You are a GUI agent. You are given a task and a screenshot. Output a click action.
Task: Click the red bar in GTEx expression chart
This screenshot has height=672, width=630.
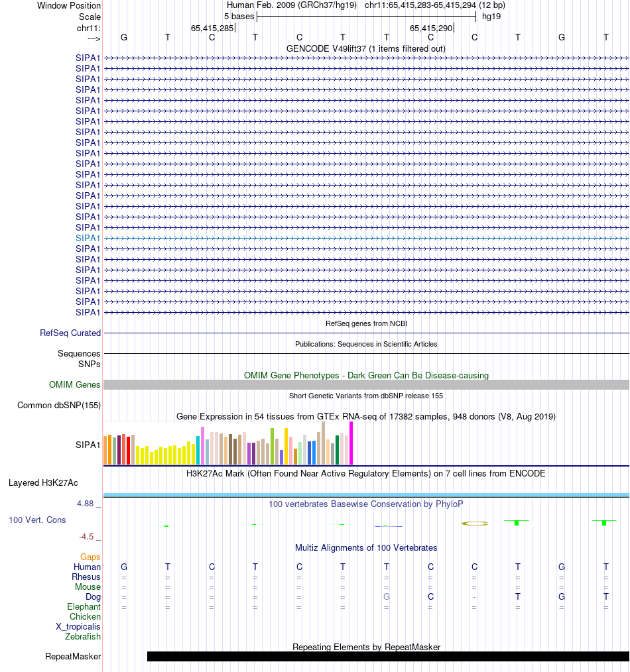(x=128, y=451)
